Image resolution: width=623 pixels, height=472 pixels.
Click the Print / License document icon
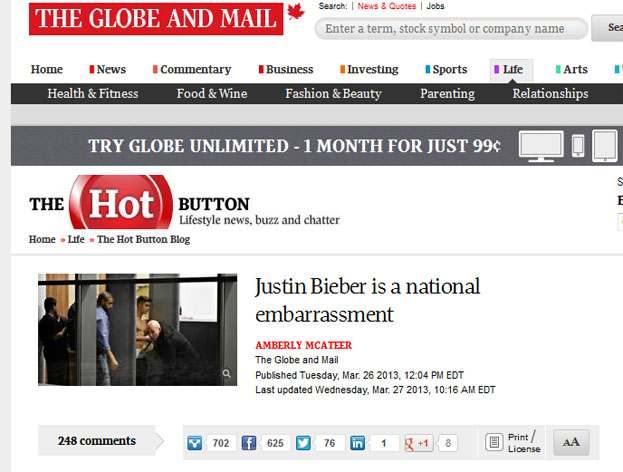click(x=494, y=442)
